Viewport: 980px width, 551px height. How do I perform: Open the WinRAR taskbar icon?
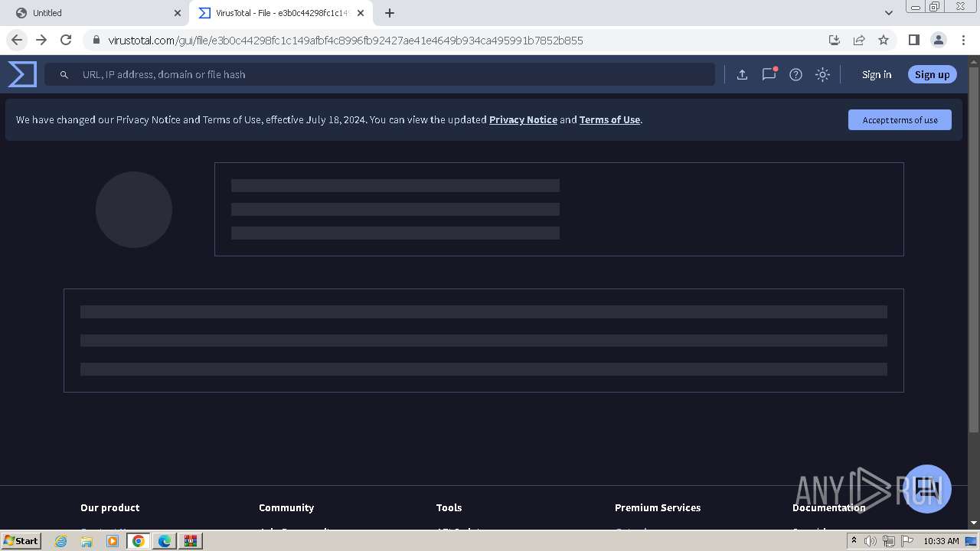pyautogui.click(x=191, y=541)
